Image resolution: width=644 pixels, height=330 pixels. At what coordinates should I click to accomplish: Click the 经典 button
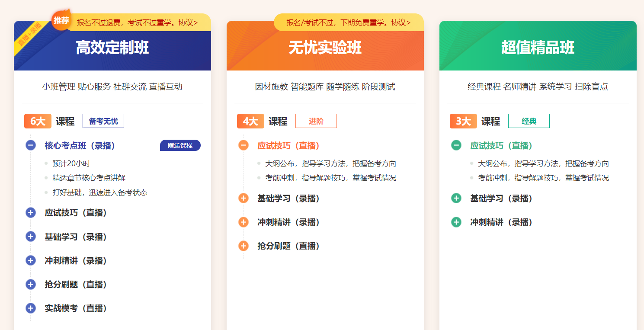pos(529,121)
